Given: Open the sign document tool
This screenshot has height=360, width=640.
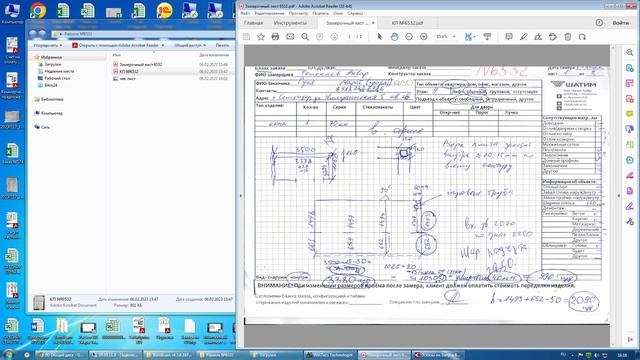Looking at the screenshot, I should [x=538, y=37].
